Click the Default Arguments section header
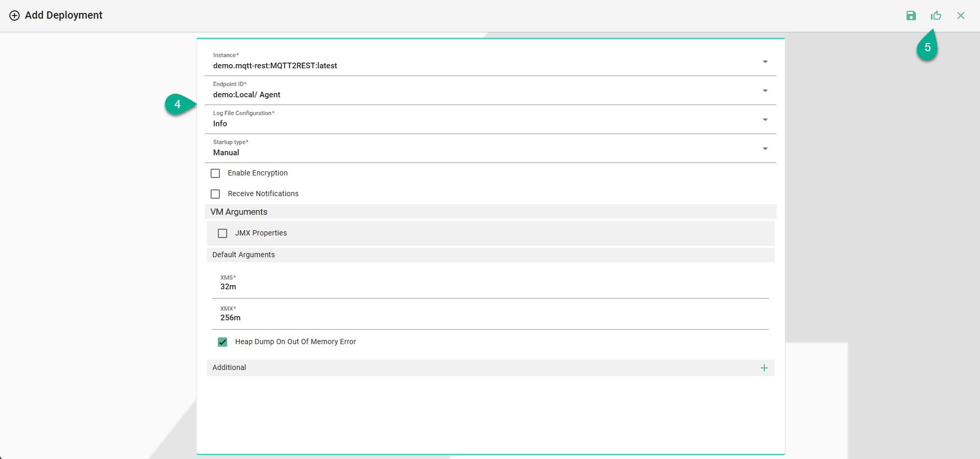This screenshot has width=980, height=459. pyautogui.click(x=244, y=255)
